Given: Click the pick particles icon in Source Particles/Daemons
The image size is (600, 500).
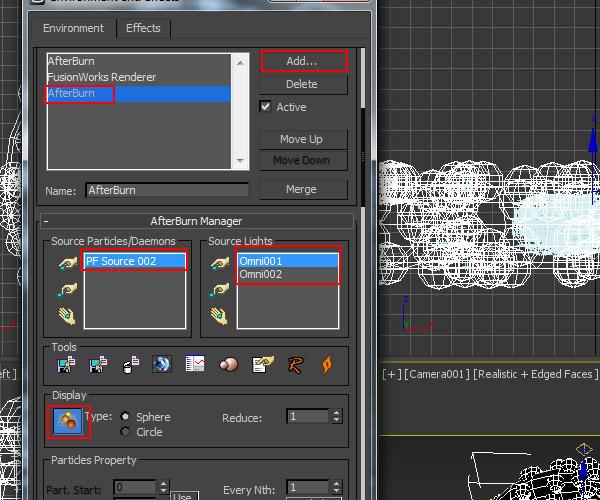Looking at the screenshot, I should coord(68,263).
